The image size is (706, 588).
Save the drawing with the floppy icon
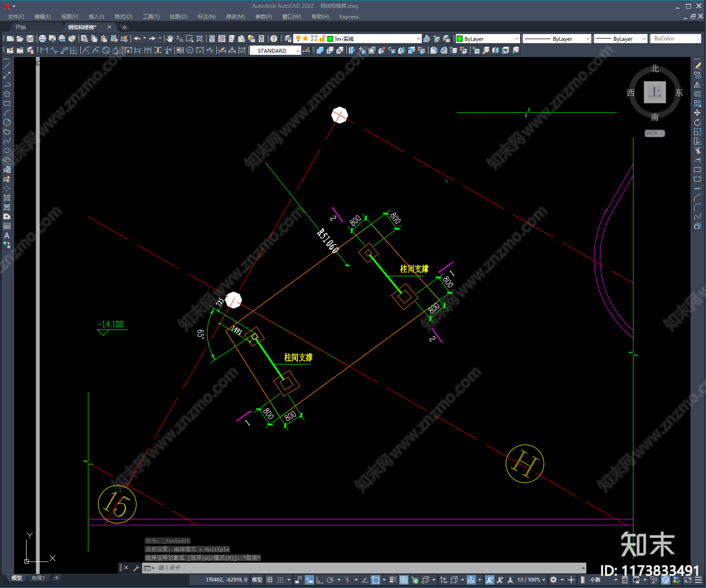(30, 39)
